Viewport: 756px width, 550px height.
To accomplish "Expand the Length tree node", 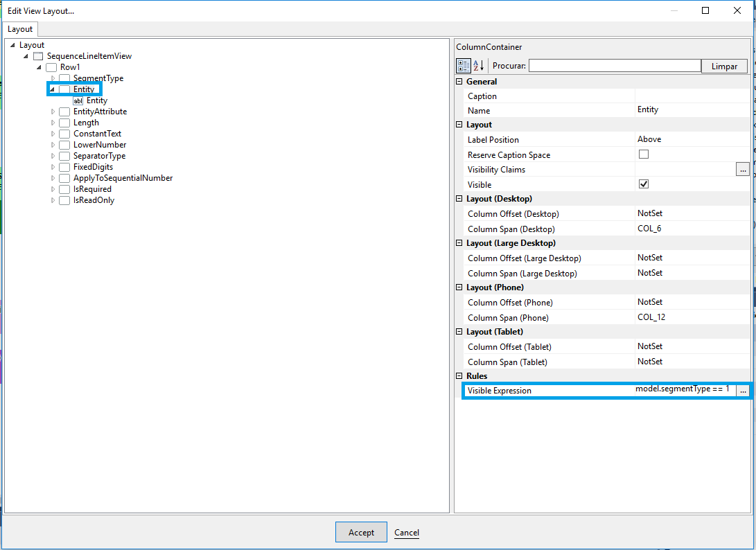I will pyautogui.click(x=53, y=123).
